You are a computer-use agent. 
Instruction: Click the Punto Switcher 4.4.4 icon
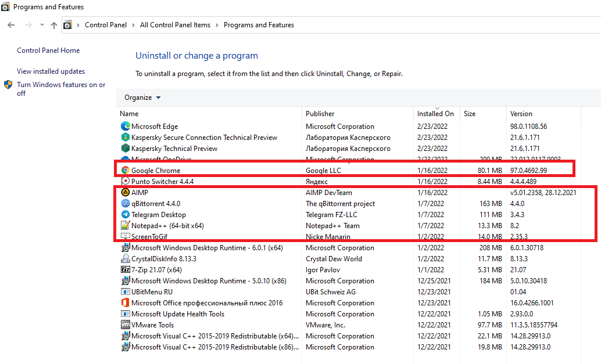coord(126,181)
